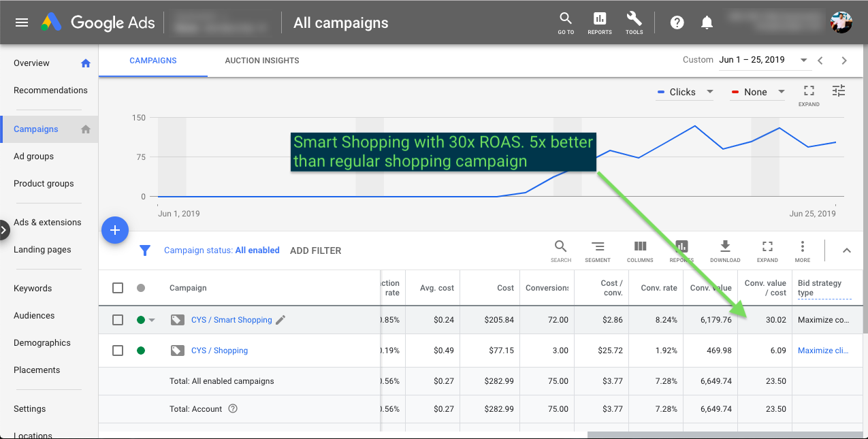868x439 pixels.
Task: Open the Clicks metric dropdown
Action: coord(685,93)
